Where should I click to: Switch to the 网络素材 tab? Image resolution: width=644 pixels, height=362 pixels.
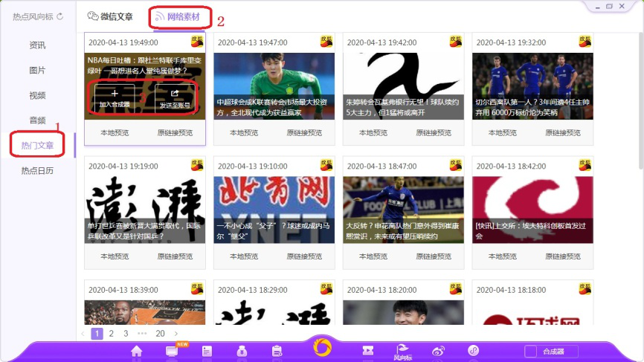(x=178, y=17)
